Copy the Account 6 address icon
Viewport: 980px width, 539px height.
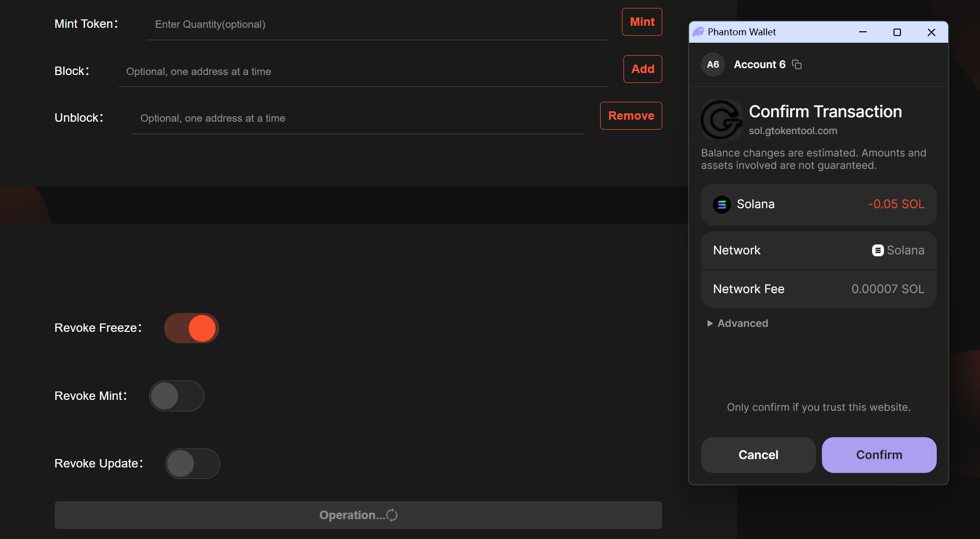pos(797,65)
